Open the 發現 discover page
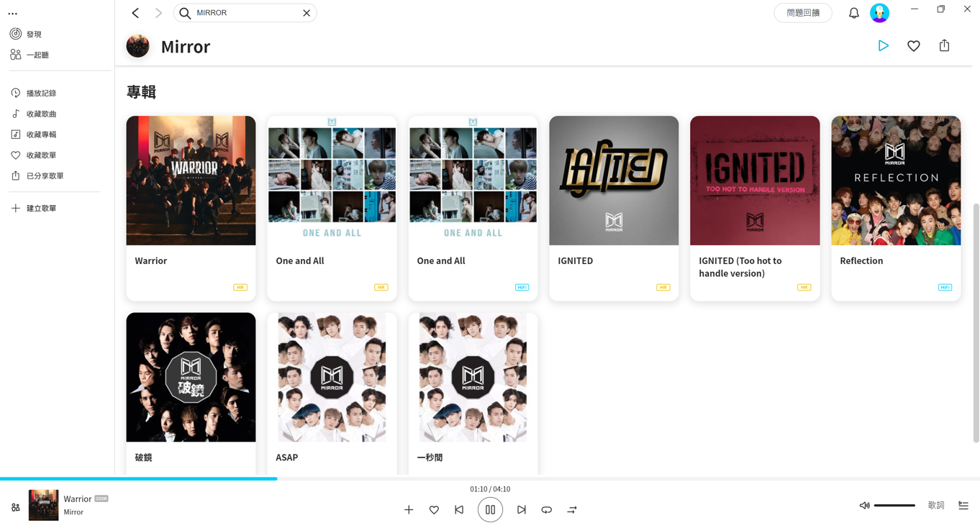 [26, 34]
